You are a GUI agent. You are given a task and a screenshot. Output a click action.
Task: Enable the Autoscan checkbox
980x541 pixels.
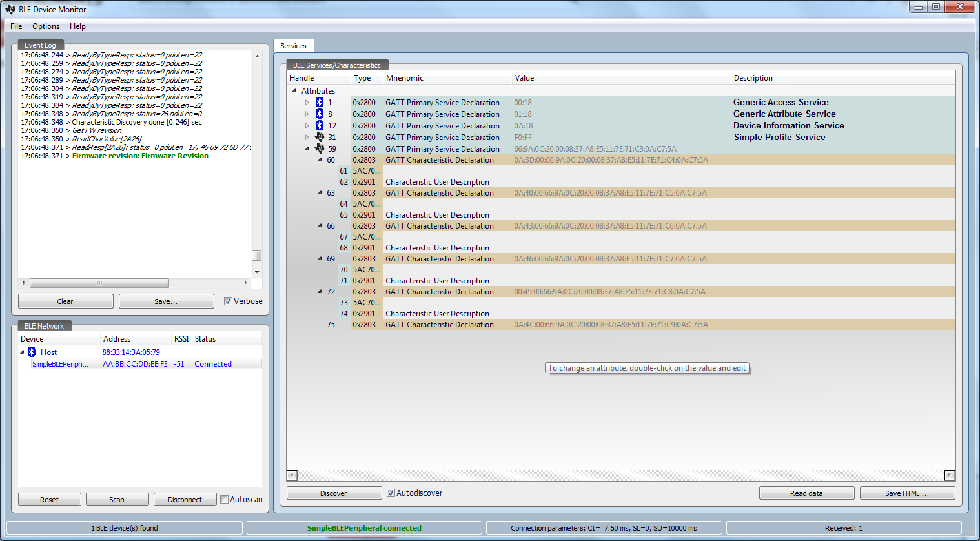(x=224, y=500)
